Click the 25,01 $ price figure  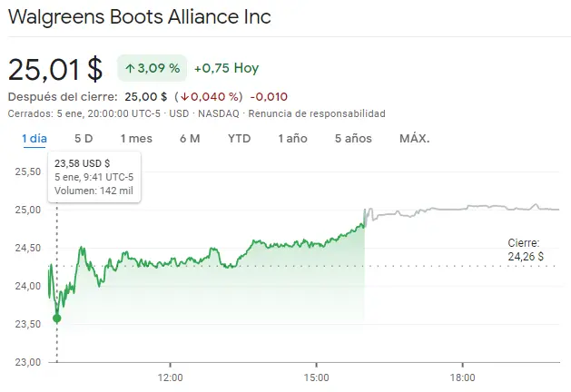pyautogui.click(x=55, y=69)
